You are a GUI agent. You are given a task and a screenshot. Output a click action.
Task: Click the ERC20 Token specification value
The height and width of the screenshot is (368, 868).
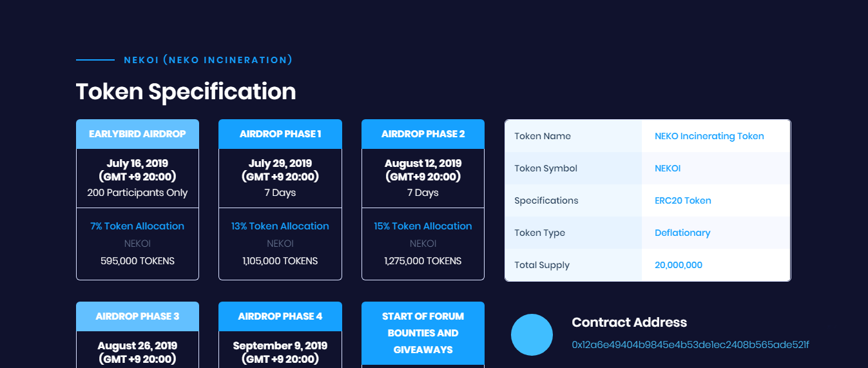coord(683,200)
